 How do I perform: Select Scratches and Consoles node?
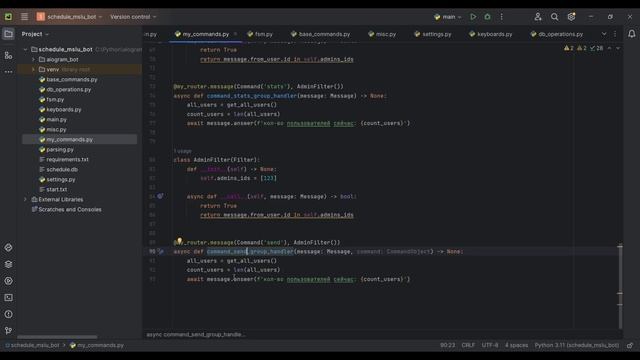(x=70, y=209)
